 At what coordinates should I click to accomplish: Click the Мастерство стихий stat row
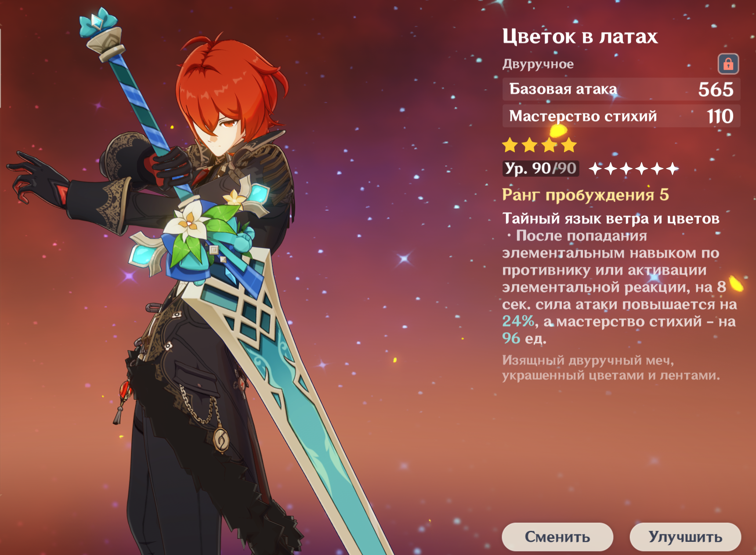pos(621,116)
